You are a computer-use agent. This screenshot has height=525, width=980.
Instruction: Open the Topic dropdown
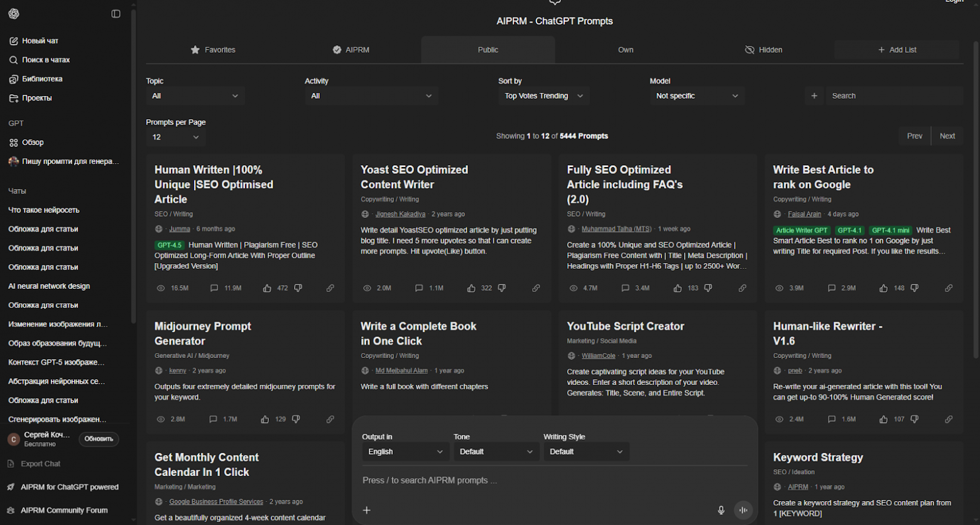tap(195, 96)
